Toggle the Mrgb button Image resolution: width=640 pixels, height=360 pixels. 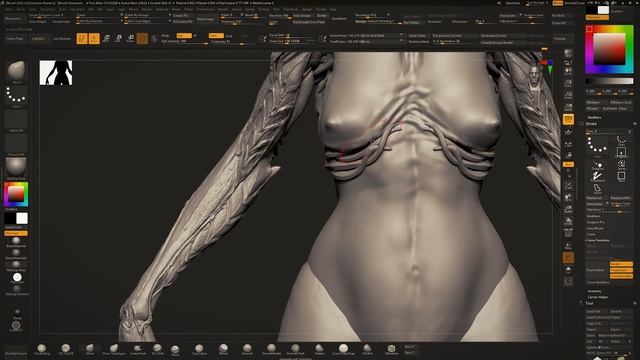pyautogui.click(x=165, y=36)
